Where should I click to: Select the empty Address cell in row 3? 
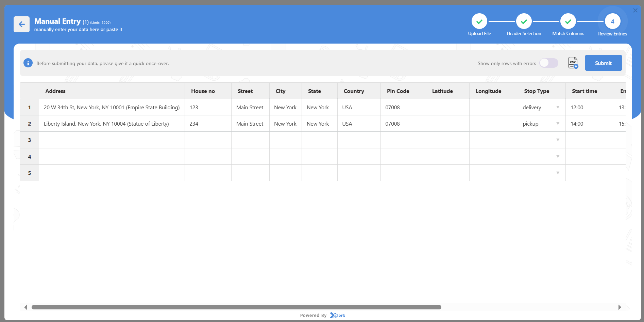point(112,140)
